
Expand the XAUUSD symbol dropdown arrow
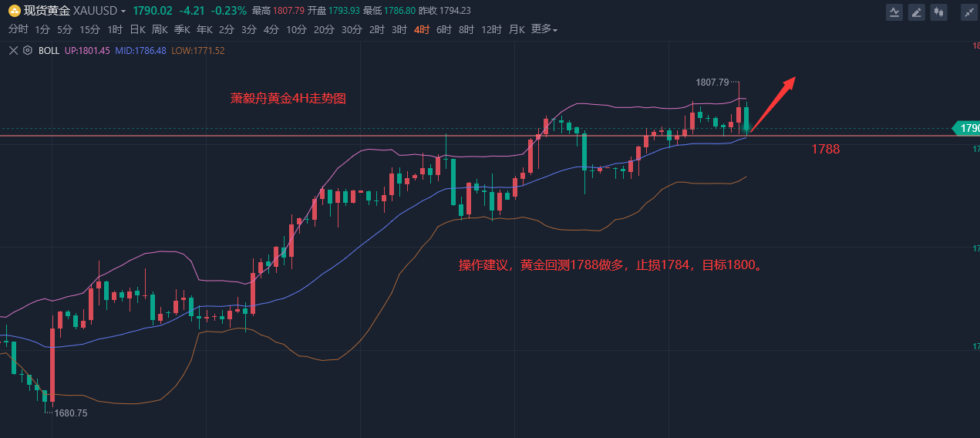[123, 12]
